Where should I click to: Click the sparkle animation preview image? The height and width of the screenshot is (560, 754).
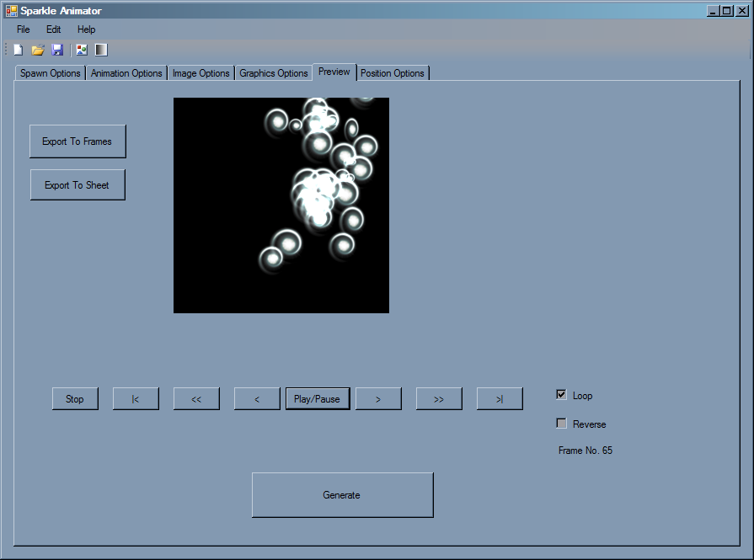coord(281,205)
